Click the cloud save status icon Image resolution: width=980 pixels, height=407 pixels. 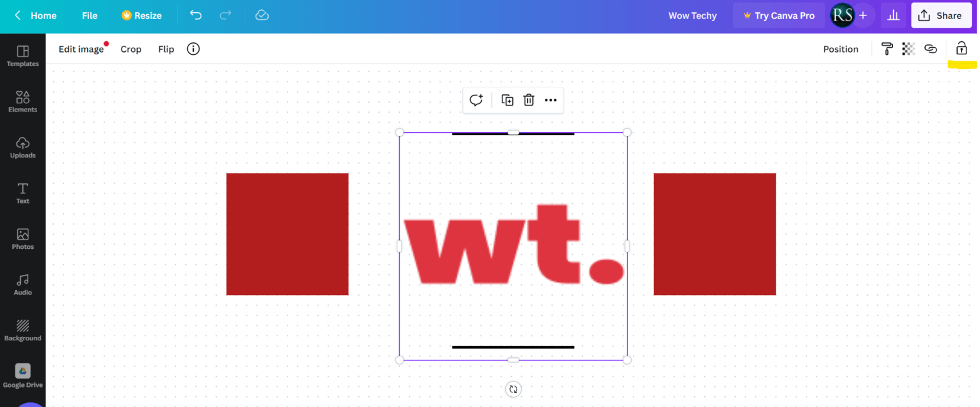(x=262, y=15)
